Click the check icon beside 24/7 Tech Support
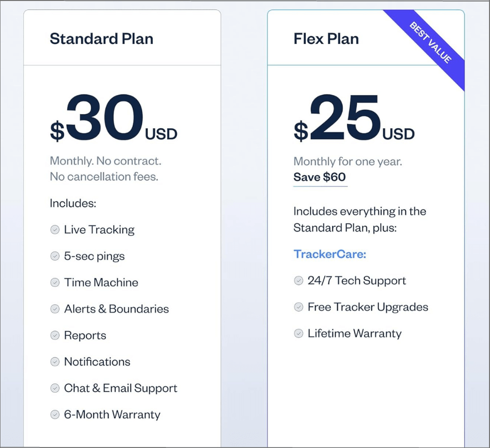This screenshot has height=448, width=490. [298, 281]
